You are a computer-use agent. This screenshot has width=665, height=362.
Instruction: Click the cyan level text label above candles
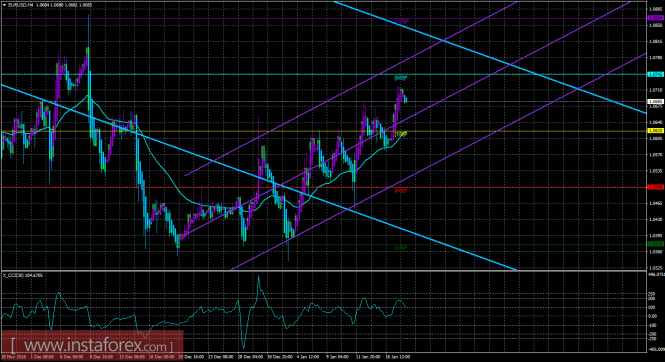401,78
